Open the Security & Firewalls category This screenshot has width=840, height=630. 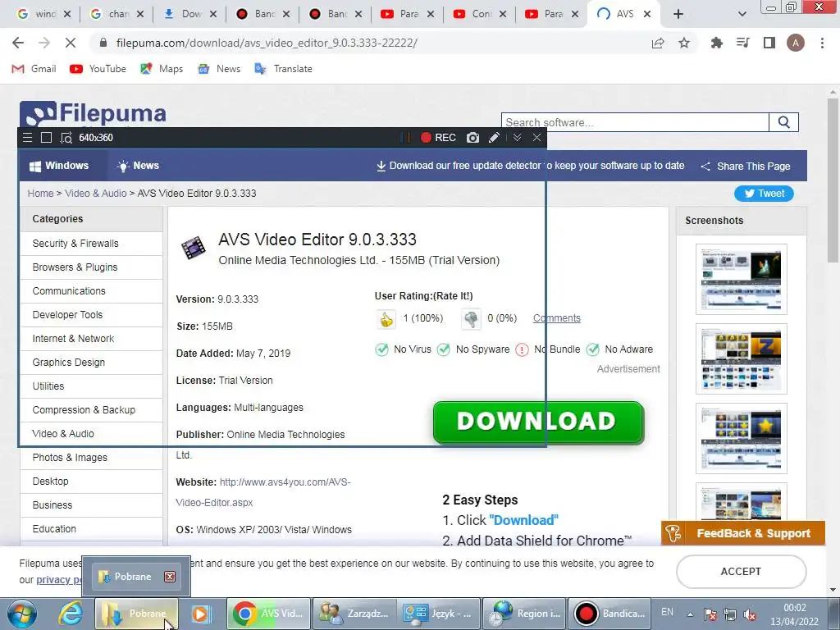point(91,243)
